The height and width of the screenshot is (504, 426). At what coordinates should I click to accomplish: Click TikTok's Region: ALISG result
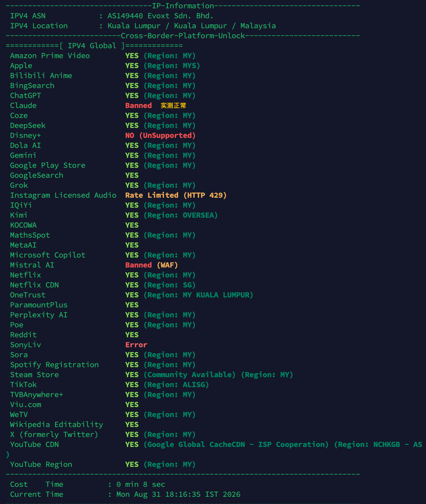(176, 385)
